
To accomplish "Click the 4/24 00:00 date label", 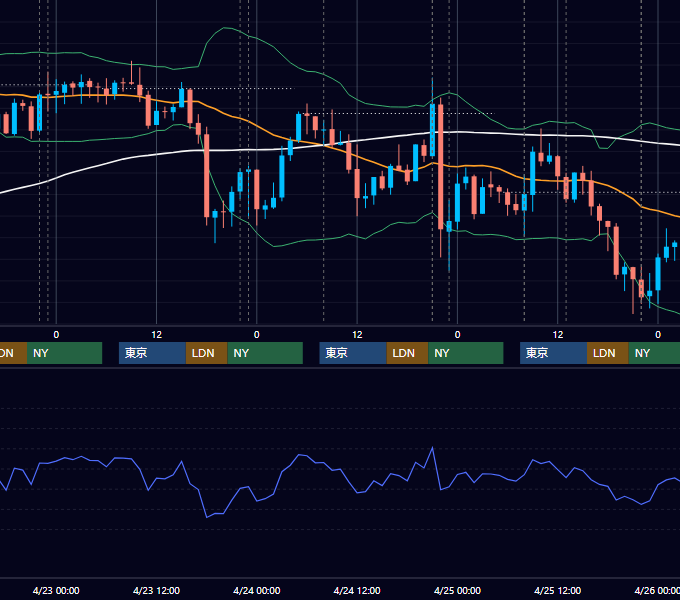I will (257, 590).
